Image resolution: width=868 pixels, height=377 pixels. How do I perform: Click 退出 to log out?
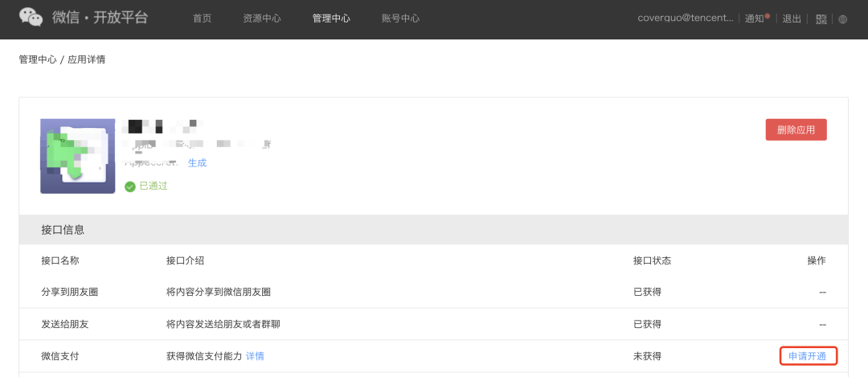pyautogui.click(x=792, y=18)
